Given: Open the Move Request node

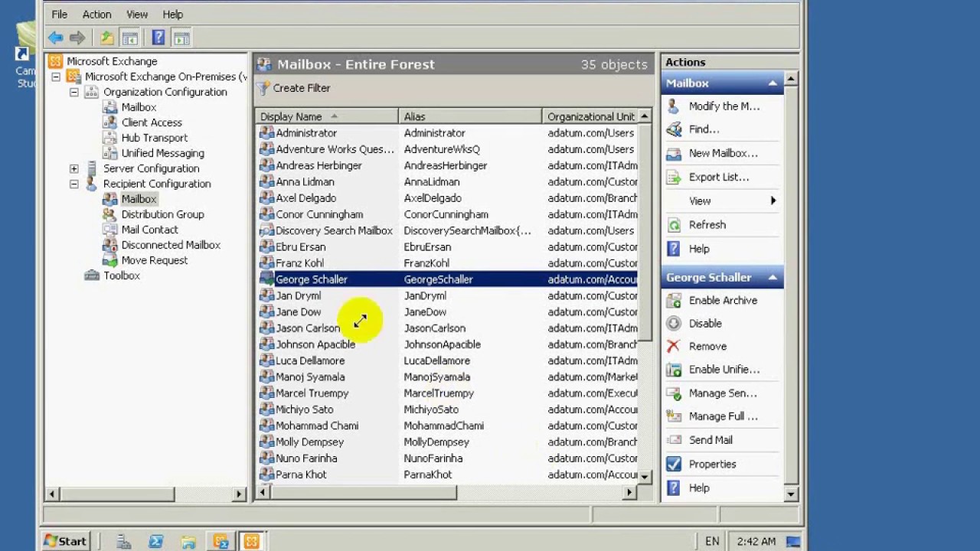Looking at the screenshot, I should pyautogui.click(x=154, y=260).
